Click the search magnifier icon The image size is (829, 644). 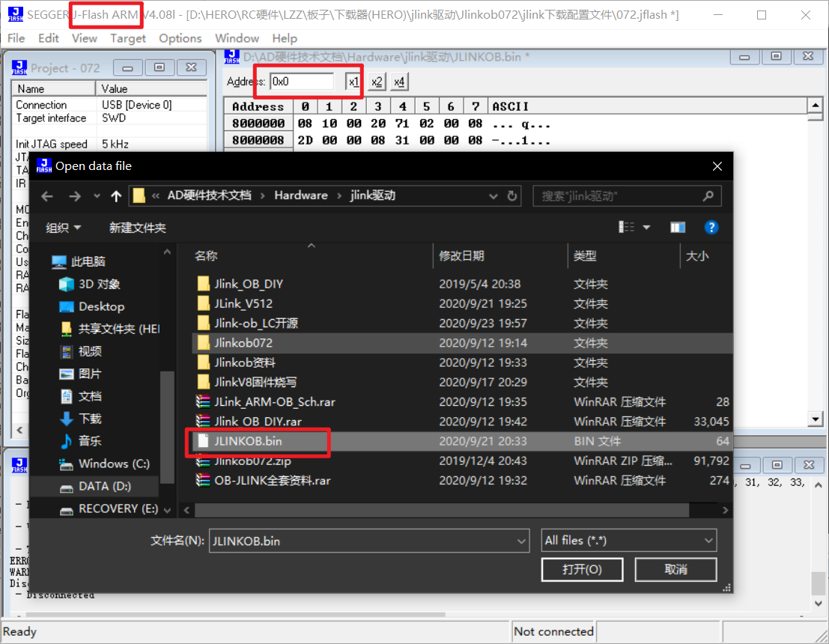[x=708, y=196]
